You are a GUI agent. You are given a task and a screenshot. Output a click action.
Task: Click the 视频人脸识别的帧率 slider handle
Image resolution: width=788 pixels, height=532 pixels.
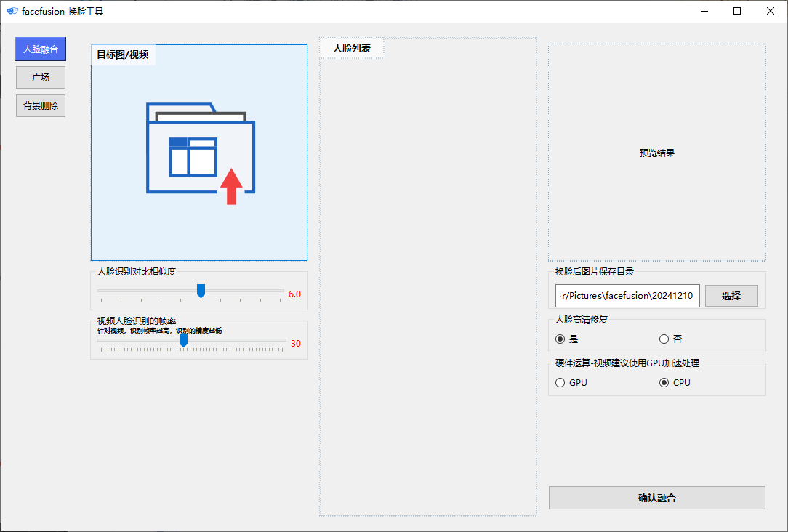click(183, 340)
